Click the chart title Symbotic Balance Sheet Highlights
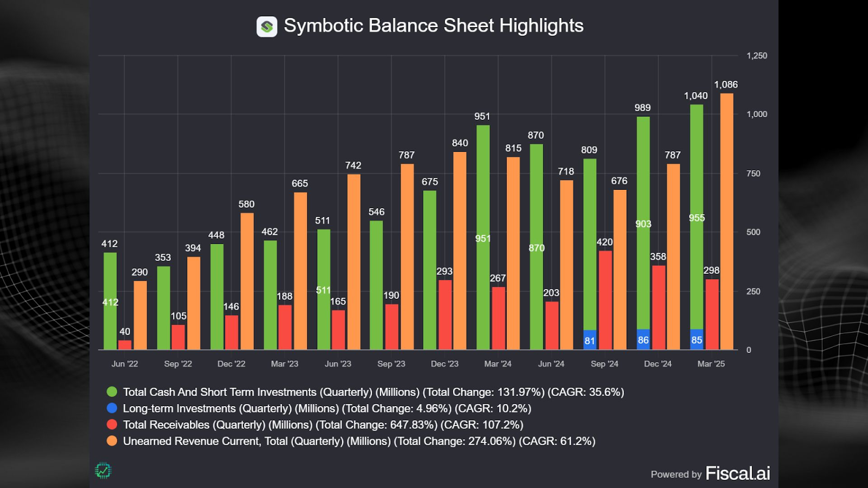Image resolution: width=868 pixels, height=488 pixels. point(433,25)
